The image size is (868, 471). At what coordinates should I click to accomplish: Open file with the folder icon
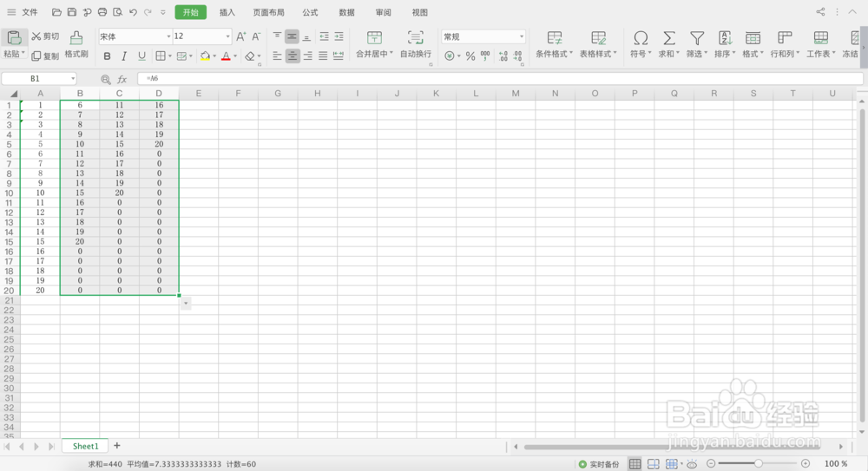[56, 12]
